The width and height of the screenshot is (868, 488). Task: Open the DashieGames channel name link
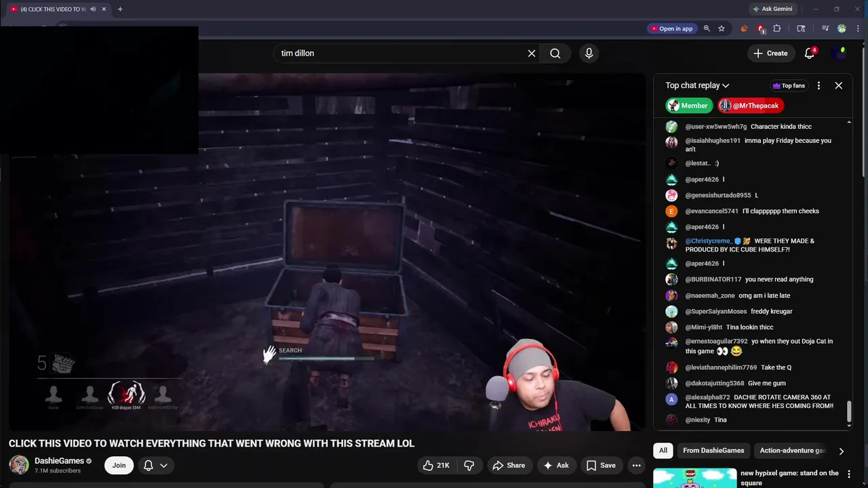point(59,461)
